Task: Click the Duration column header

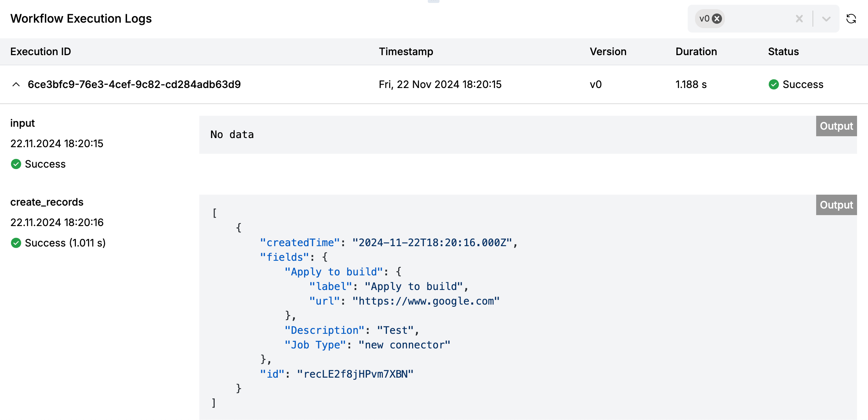Action: pos(696,51)
